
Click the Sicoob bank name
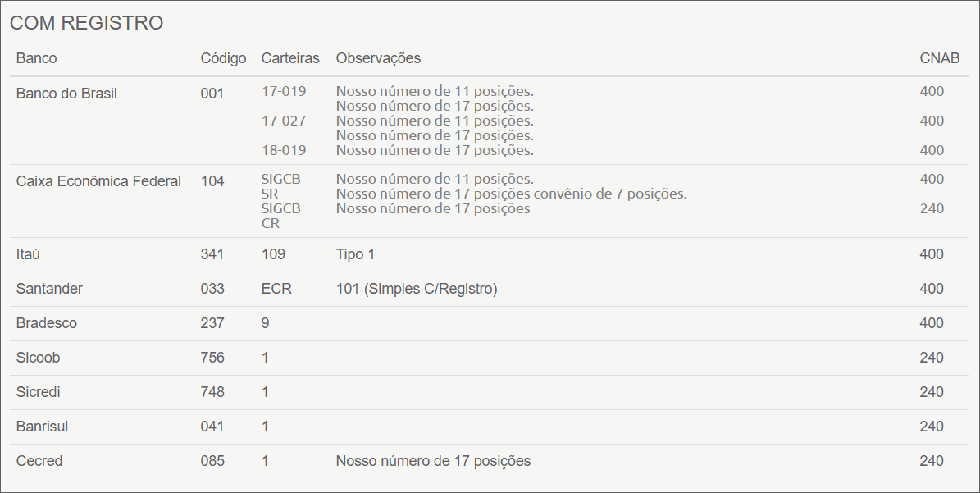(38, 358)
